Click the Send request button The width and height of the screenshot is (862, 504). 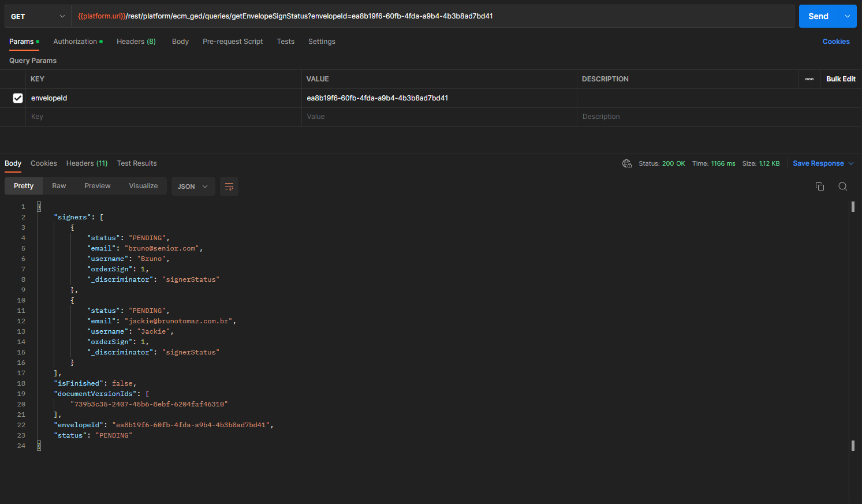click(818, 16)
